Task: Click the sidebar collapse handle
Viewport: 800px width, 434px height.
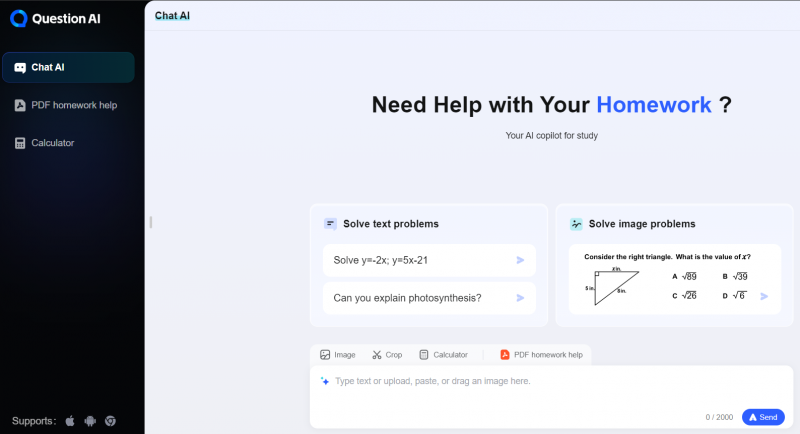Action: tap(151, 222)
